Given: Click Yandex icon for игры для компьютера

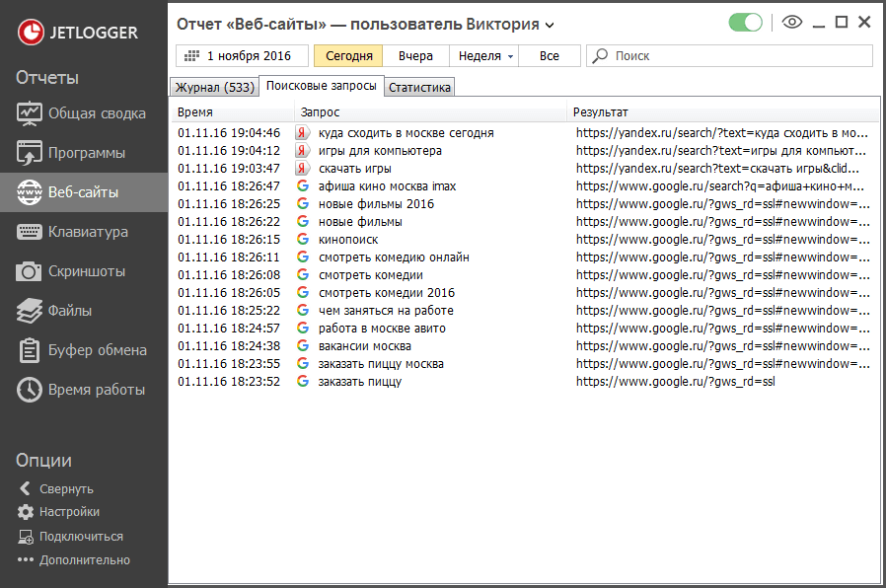Looking at the screenshot, I should coord(302,151).
